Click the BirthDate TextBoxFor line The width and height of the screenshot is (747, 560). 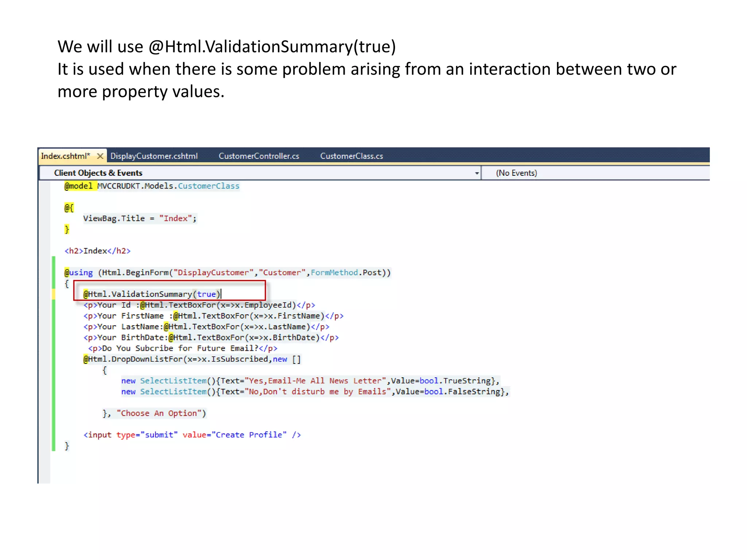point(211,338)
